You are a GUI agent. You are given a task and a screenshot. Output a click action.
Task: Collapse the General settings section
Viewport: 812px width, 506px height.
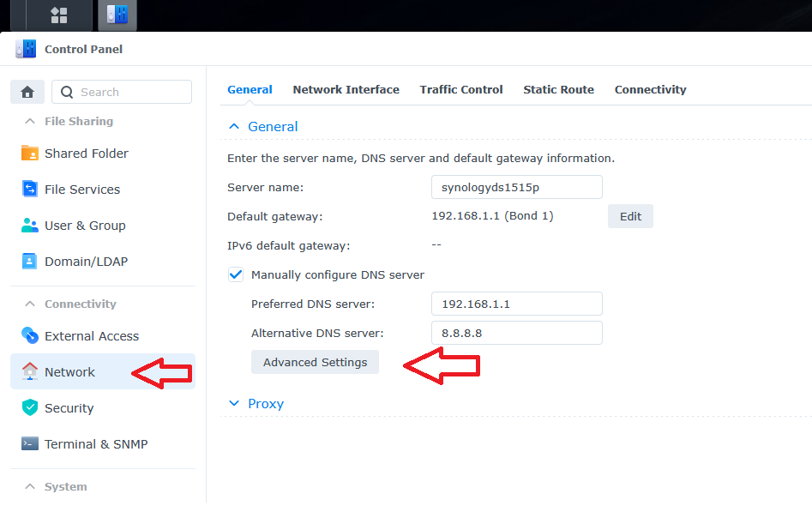point(234,127)
